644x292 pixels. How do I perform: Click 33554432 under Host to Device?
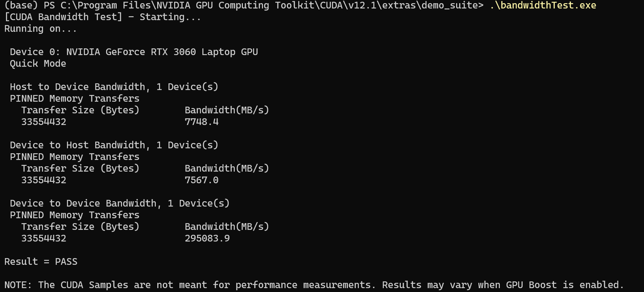click(x=44, y=122)
